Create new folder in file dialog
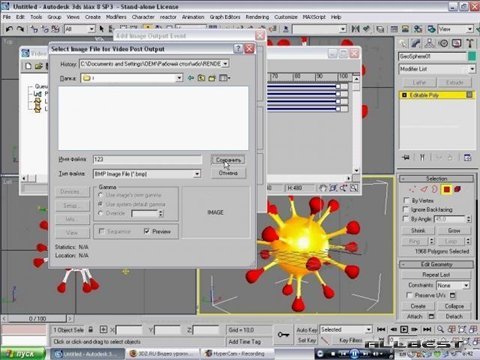Viewport: 480px width, 360px height. (x=212, y=78)
